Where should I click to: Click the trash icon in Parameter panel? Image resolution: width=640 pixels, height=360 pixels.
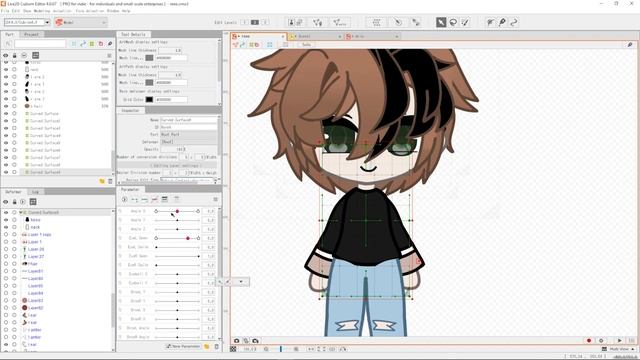coord(216,347)
